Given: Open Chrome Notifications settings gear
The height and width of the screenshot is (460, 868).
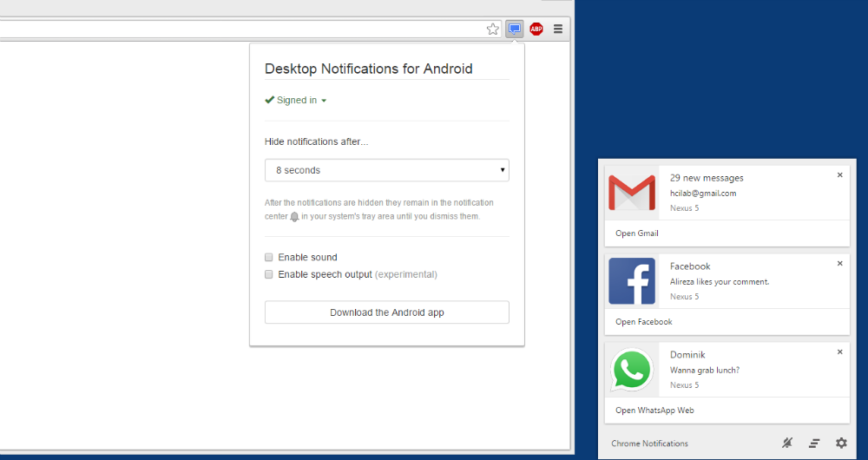Looking at the screenshot, I should point(841,443).
